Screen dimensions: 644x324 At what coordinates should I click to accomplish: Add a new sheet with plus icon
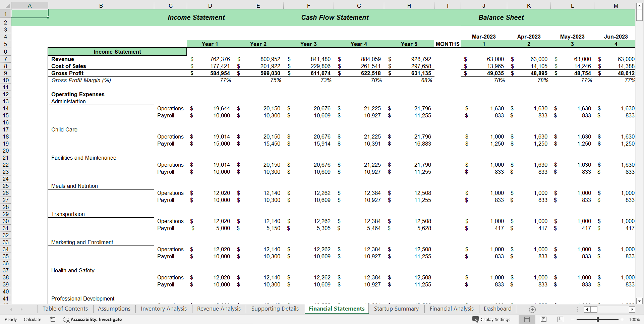532,309
